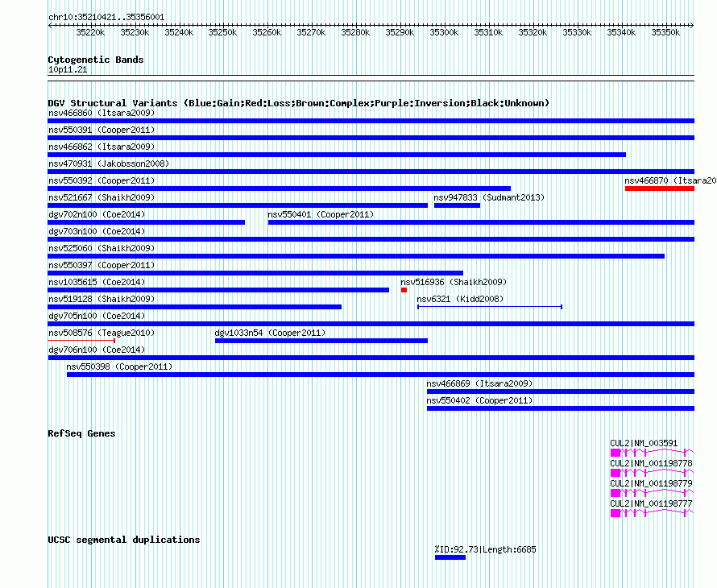Click nsv516936 (Shaikh2009) label
This screenshot has width=717, height=588.
(x=454, y=282)
